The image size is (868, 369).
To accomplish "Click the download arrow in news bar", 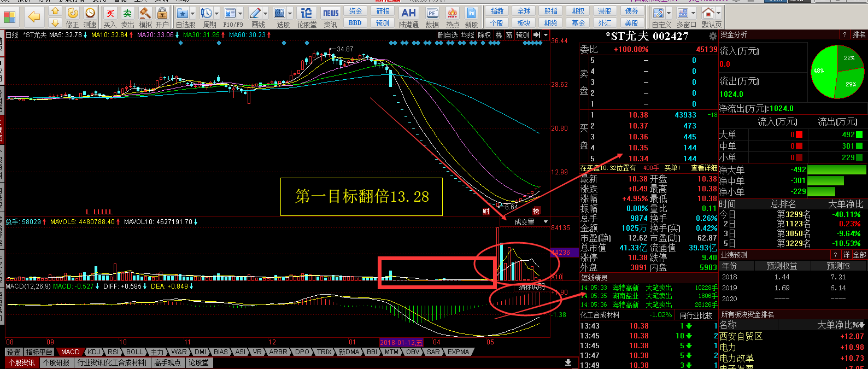I will [568, 362].
